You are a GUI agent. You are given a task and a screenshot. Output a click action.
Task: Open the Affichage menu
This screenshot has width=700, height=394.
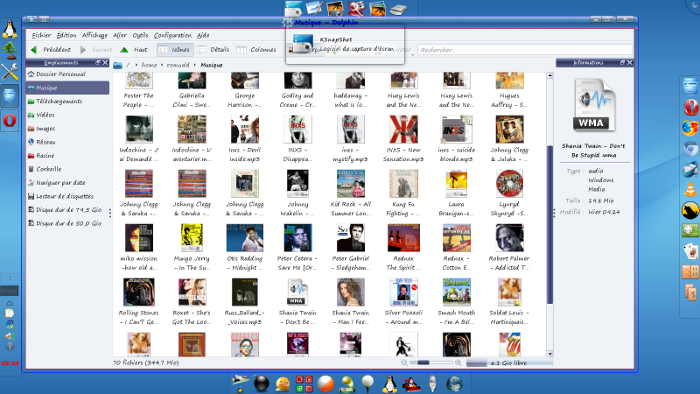click(x=95, y=35)
